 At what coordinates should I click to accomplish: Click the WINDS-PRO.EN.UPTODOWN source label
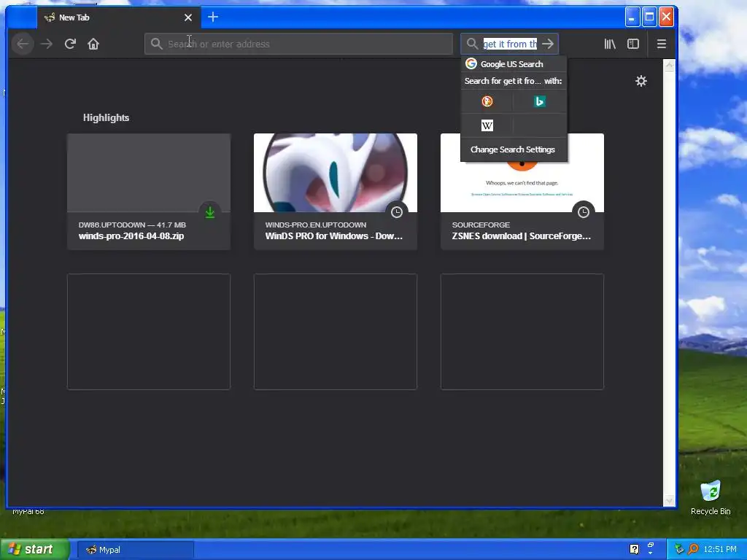[x=316, y=225]
